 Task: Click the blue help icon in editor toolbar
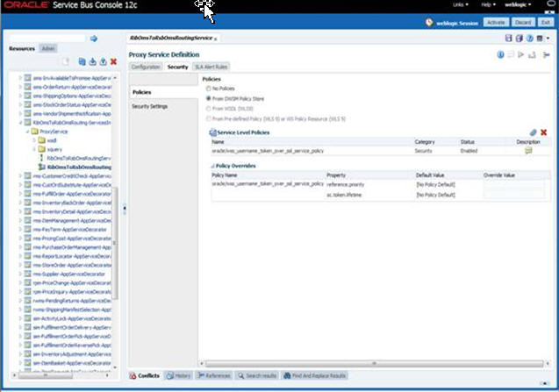pos(530,38)
